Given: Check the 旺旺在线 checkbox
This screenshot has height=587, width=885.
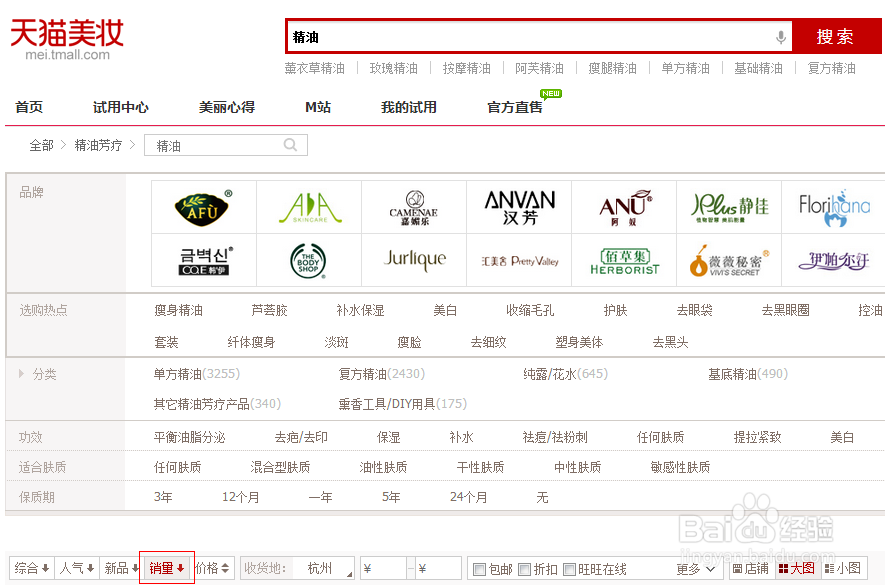Looking at the screenshot, I should tap(569, 570).
